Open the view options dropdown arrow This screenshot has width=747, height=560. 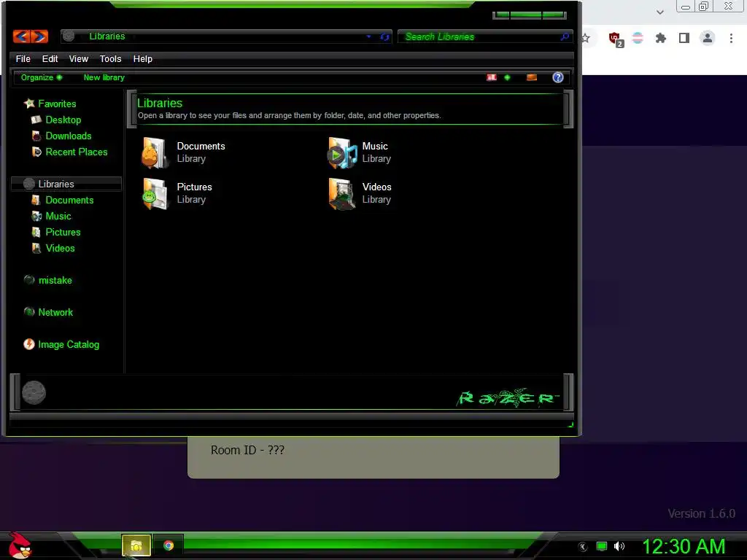tap(508, 77)
